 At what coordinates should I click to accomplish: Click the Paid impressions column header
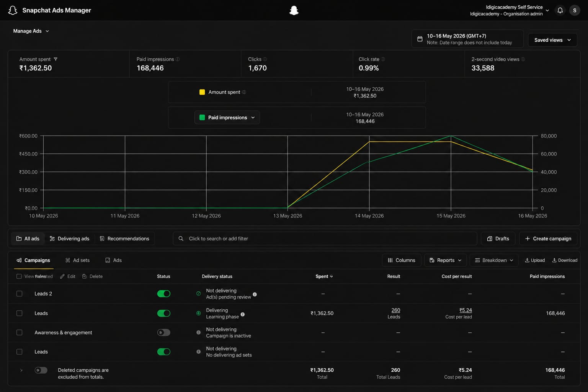tap(547, 276)
